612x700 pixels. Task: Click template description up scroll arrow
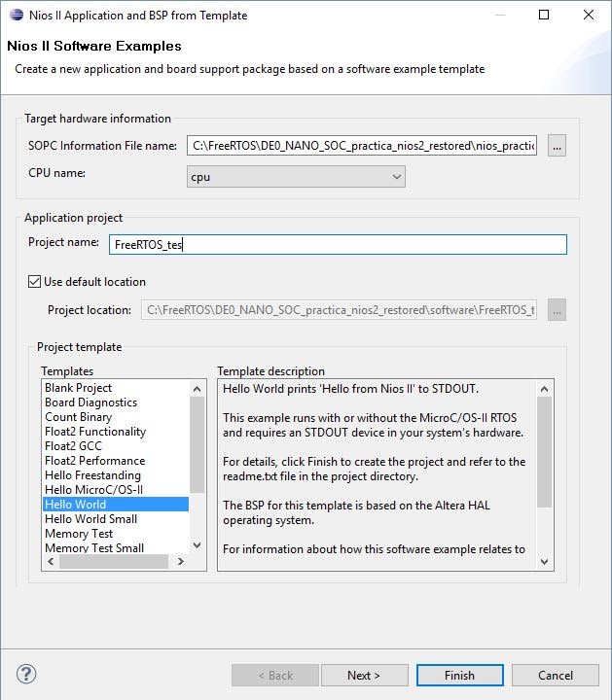(x=544, y=389)
